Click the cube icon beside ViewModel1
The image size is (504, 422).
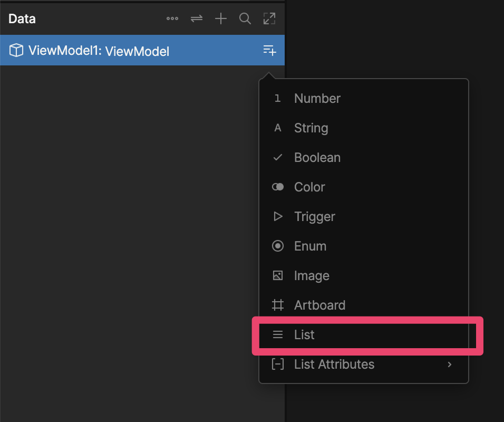coord(16,50)
